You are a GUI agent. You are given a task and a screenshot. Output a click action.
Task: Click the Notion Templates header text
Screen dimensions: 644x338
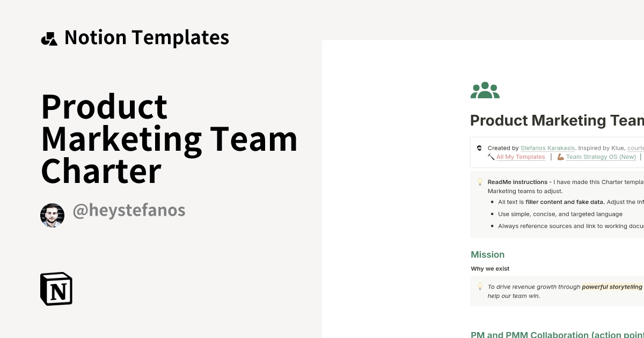coord(147,38)
